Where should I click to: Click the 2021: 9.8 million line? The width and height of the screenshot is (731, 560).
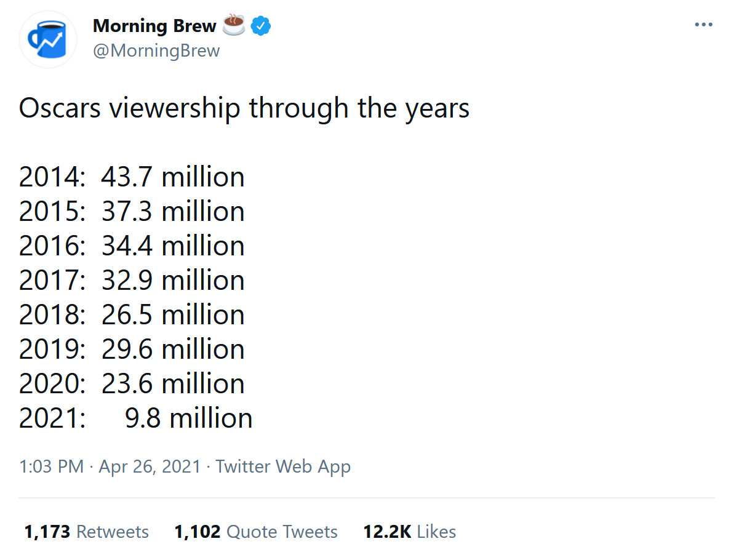pyautogui.click(x=135, y=418)
